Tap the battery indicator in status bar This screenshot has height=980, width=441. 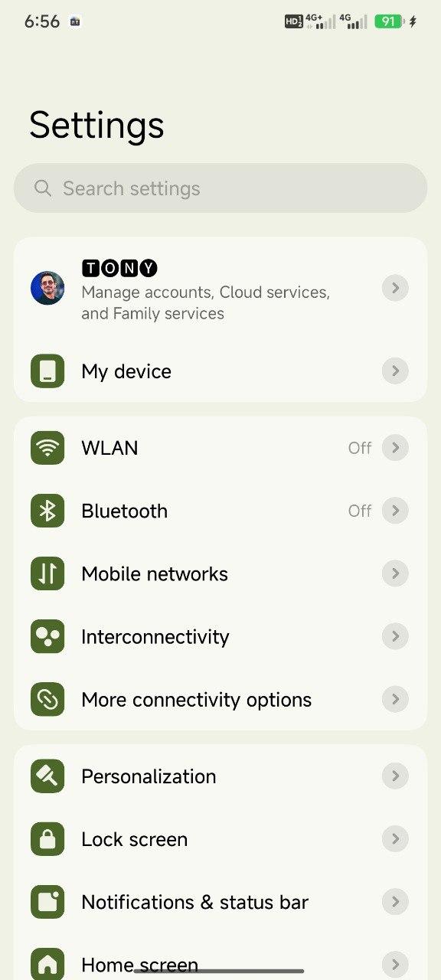(388, 21)
